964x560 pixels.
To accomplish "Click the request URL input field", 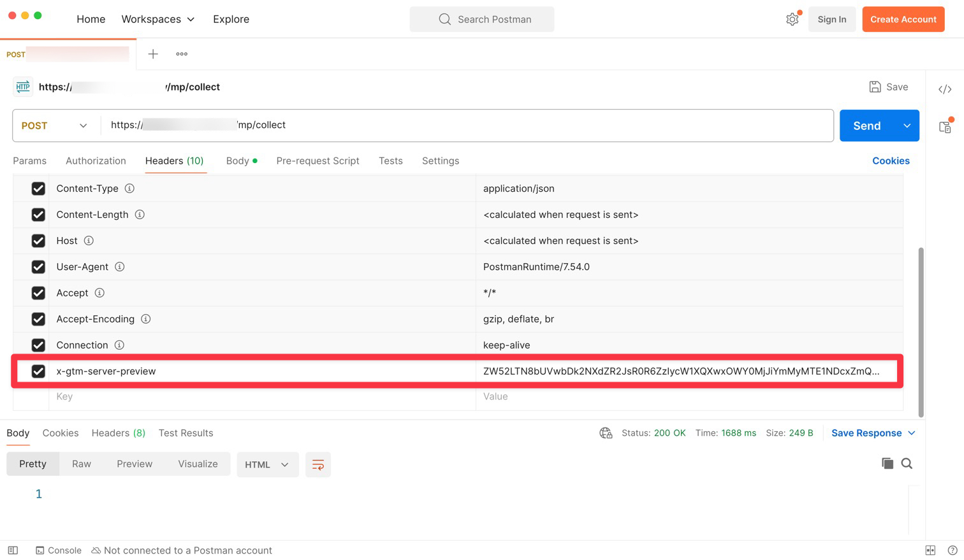I will coord(467,126).
